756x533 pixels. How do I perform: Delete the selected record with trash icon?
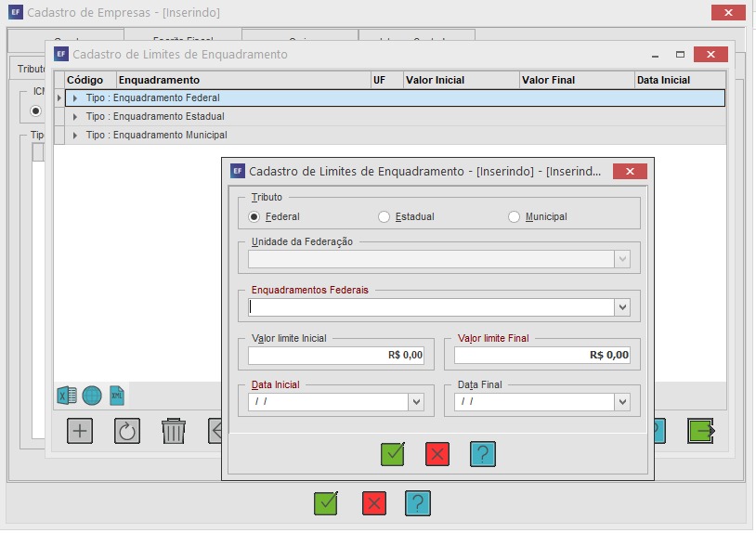click(x=174, y=431)
